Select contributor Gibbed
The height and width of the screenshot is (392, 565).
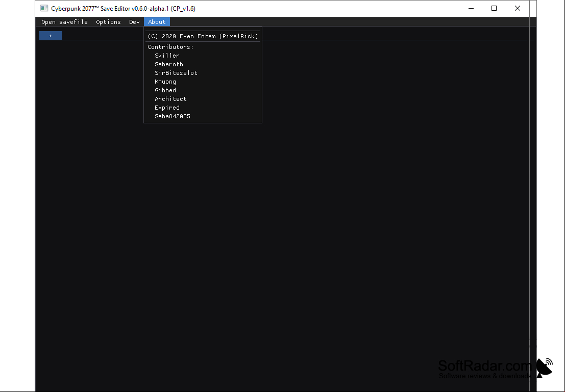pos(165,90)
